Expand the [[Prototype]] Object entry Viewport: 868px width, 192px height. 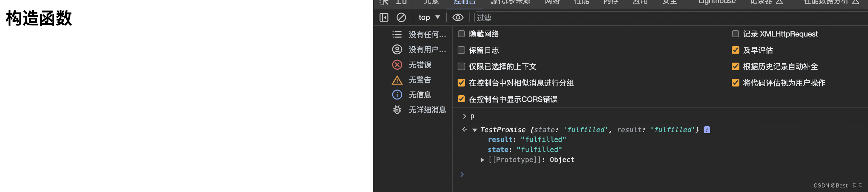(x=482, y=160)
